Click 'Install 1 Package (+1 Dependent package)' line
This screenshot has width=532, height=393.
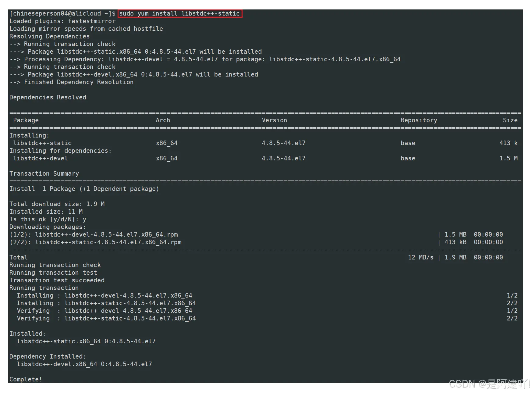point(84,189)
